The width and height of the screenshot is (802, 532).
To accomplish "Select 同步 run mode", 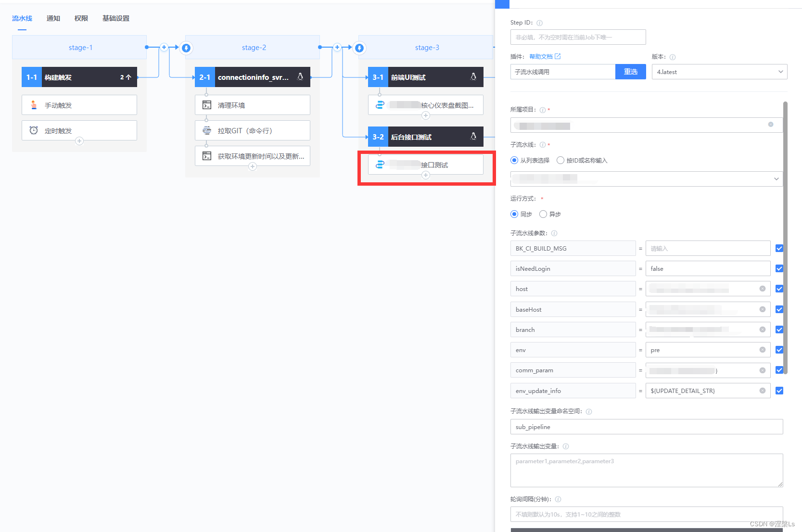I will (514, 214).
